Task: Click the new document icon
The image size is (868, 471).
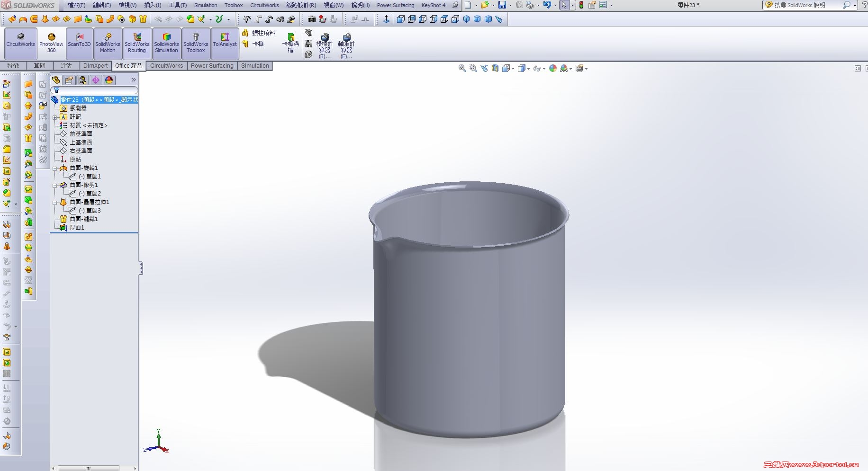Action: (x=468, y=5)
